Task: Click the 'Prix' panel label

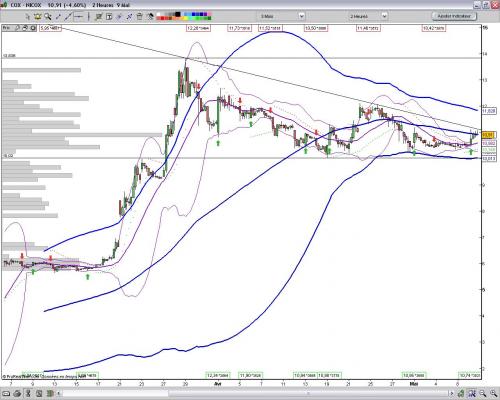Action: (6, 28)
